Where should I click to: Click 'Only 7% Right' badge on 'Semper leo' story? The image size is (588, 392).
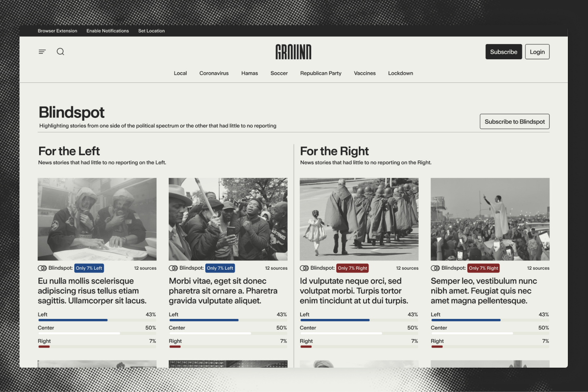tap(483, 268)
